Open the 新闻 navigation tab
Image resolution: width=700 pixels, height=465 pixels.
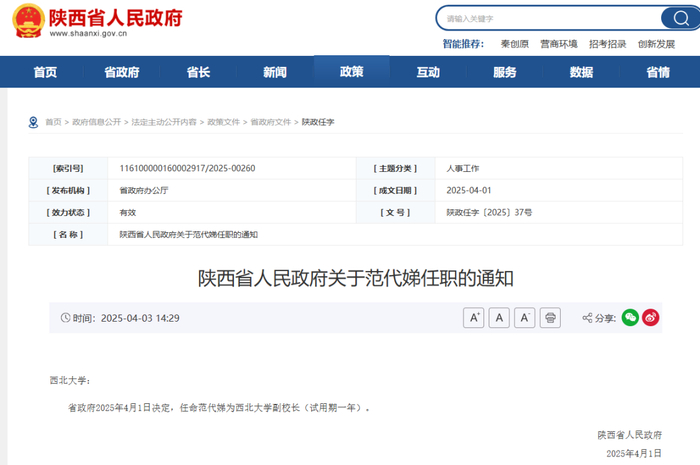tap(275, 72)
